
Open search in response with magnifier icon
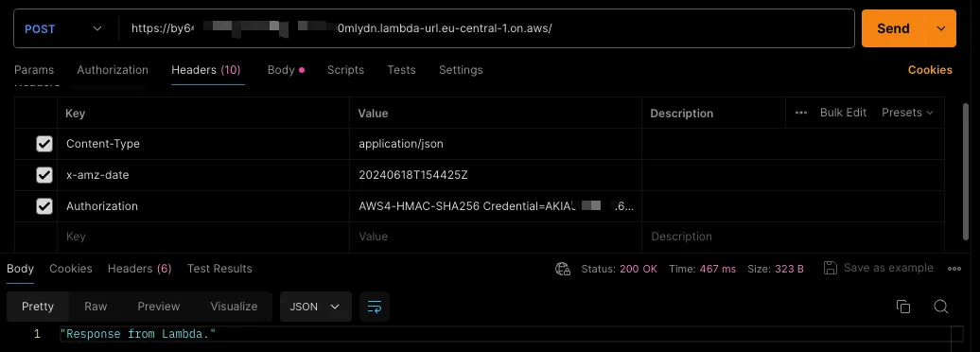click(x=941, y=307)
